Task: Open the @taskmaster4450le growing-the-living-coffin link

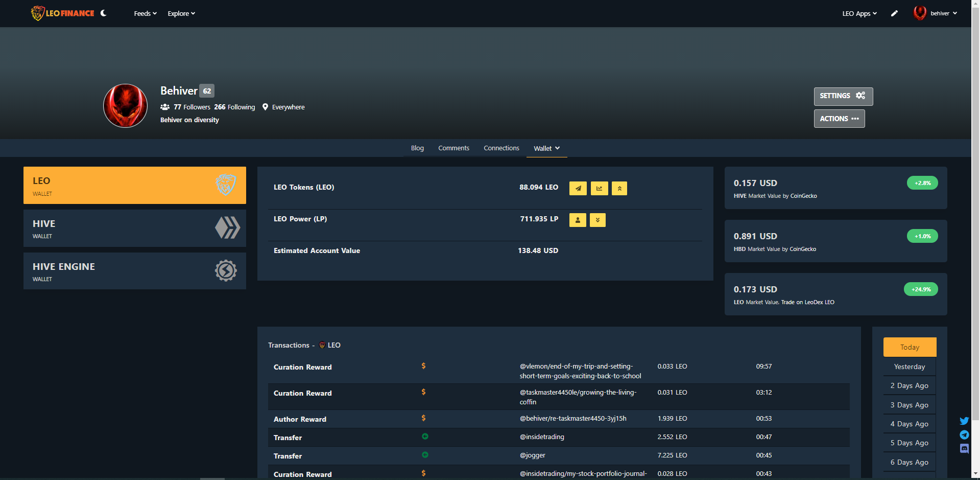Action: click(x=578, y=397)
